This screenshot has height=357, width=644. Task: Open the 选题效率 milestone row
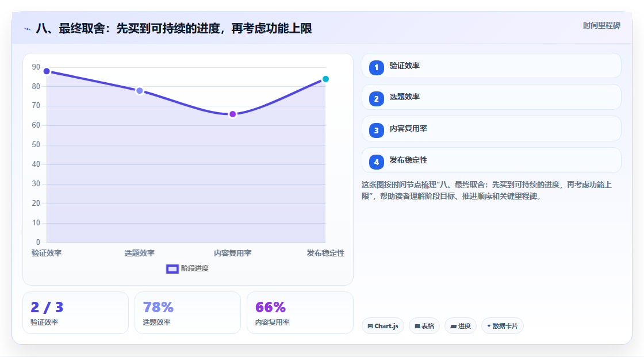click(491, 97)
